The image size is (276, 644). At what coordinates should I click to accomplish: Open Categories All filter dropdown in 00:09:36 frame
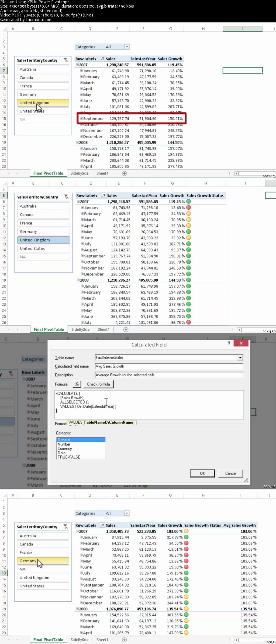coord(127,513)
